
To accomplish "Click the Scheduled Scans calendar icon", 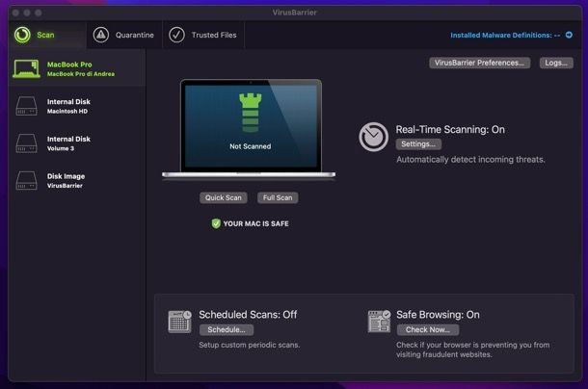I will 179,322.
